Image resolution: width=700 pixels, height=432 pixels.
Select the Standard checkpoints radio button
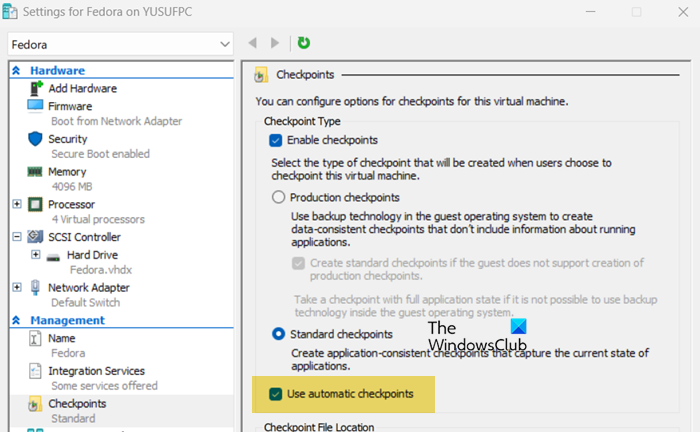point(278,334)
